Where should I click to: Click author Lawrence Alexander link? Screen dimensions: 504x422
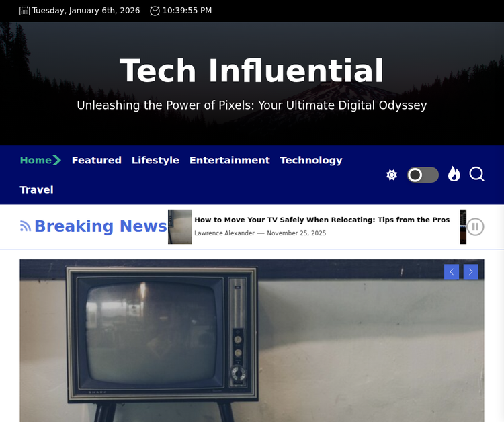[x=224, y=233]
